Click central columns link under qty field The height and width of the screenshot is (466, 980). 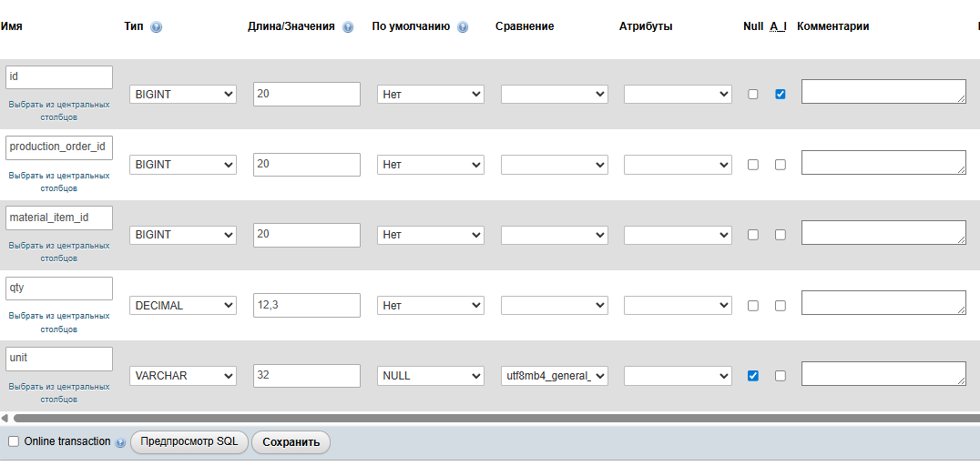coord(58,322)
